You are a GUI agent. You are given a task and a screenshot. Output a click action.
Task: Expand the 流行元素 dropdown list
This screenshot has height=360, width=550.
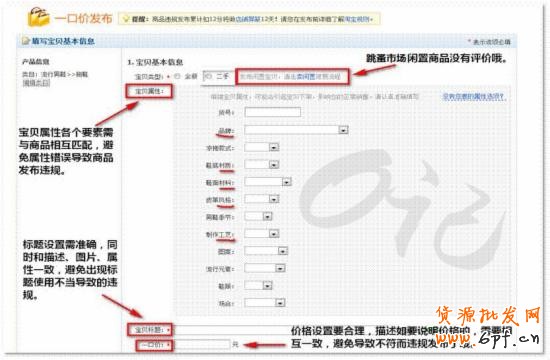(280, 268)
